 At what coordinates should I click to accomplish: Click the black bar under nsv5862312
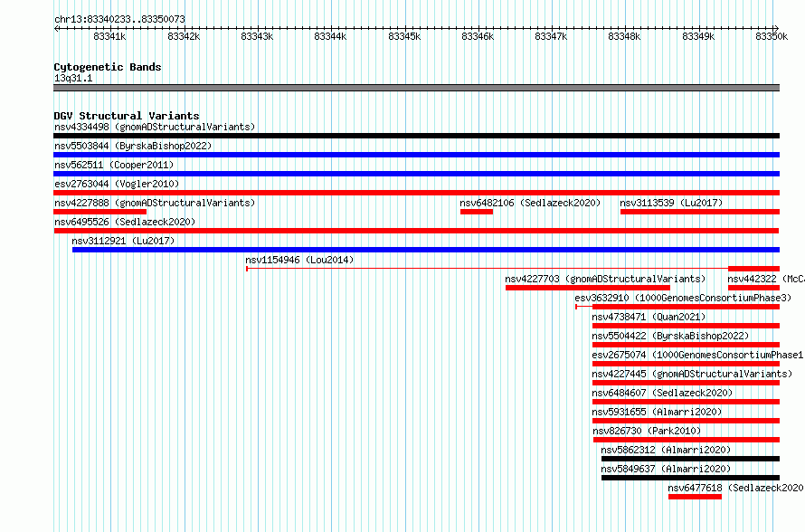pos(690,459)
